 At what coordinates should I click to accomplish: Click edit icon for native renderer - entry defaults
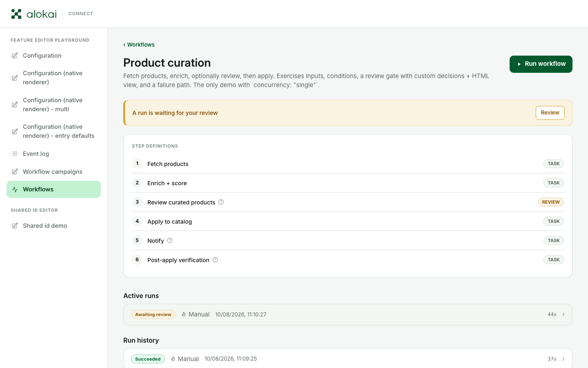(x=15, y=131)
